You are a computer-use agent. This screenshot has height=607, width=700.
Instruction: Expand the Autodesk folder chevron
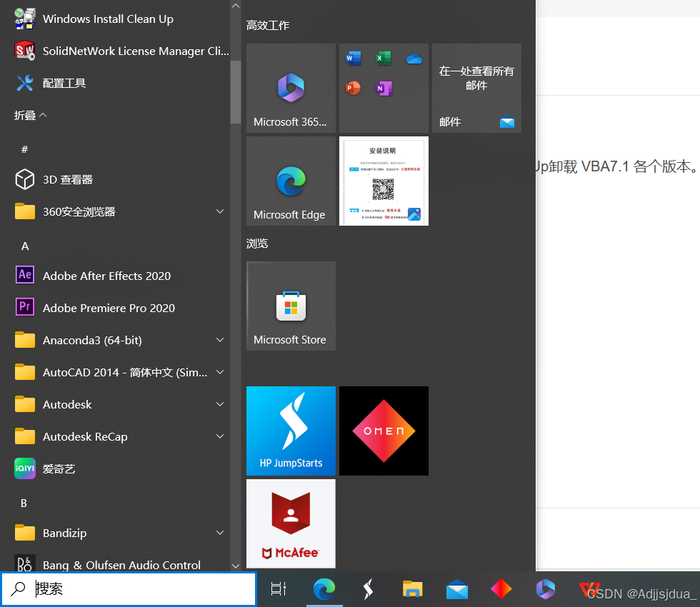pyautogui.click(x=220, y=404)
